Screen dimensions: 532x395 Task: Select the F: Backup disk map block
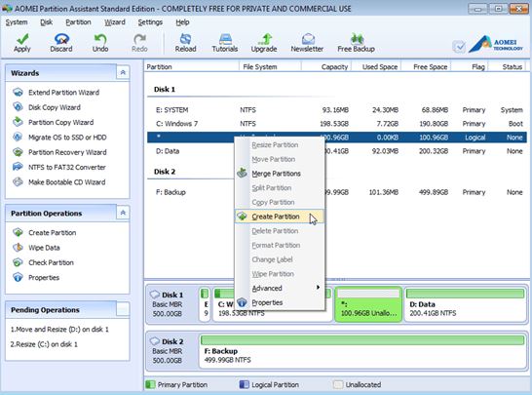pyautogui.click(x=362, y=351)
